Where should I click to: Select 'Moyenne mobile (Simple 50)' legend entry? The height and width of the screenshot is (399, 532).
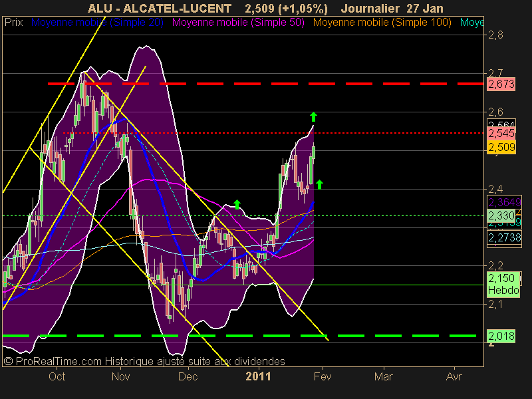pos(238,23)
